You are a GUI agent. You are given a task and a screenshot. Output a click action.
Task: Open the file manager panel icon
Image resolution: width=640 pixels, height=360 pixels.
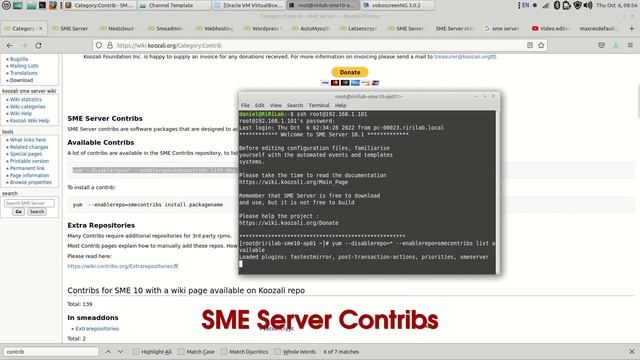pyautogui.click(x=31, y=5)
